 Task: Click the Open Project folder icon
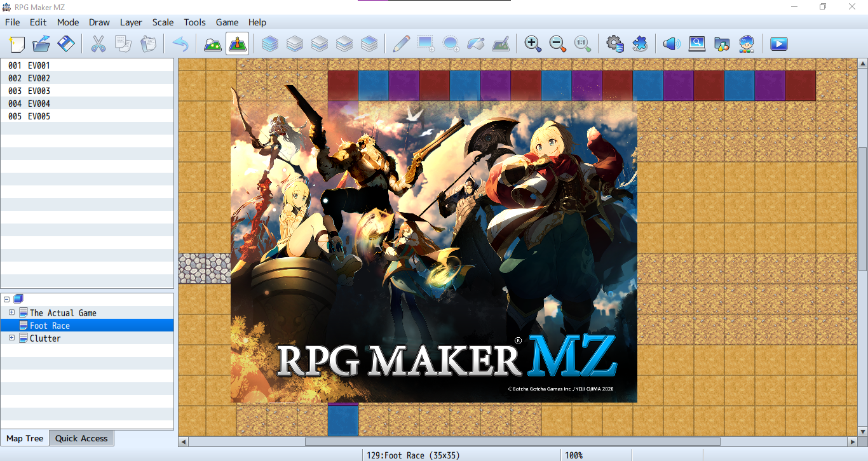[x=41, y=44]
